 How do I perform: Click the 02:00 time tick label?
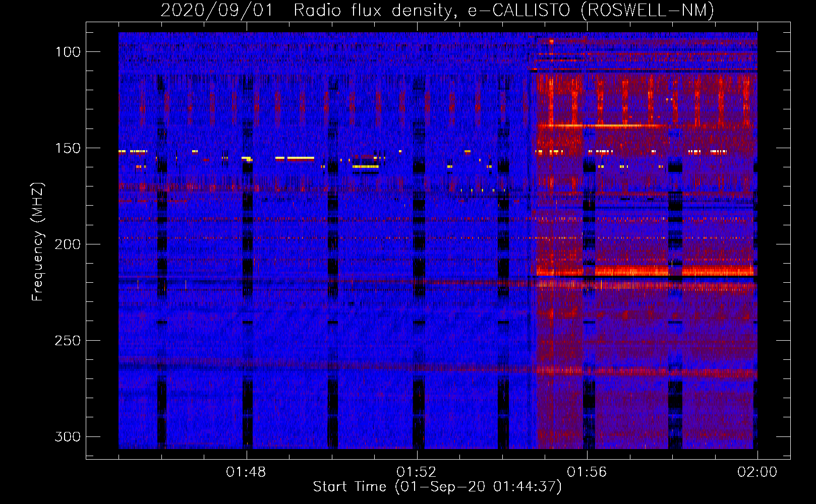point(757,472)
